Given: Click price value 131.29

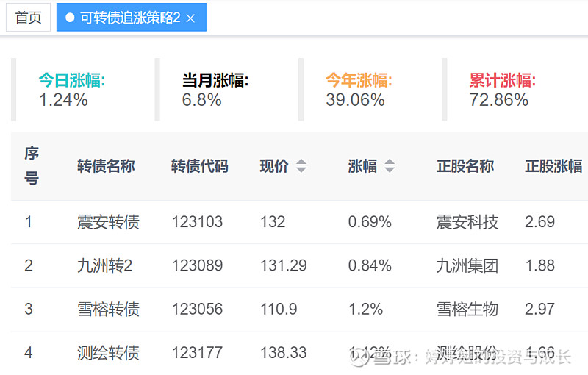Looking at the screenshot, I should click(x=284, y=265).
